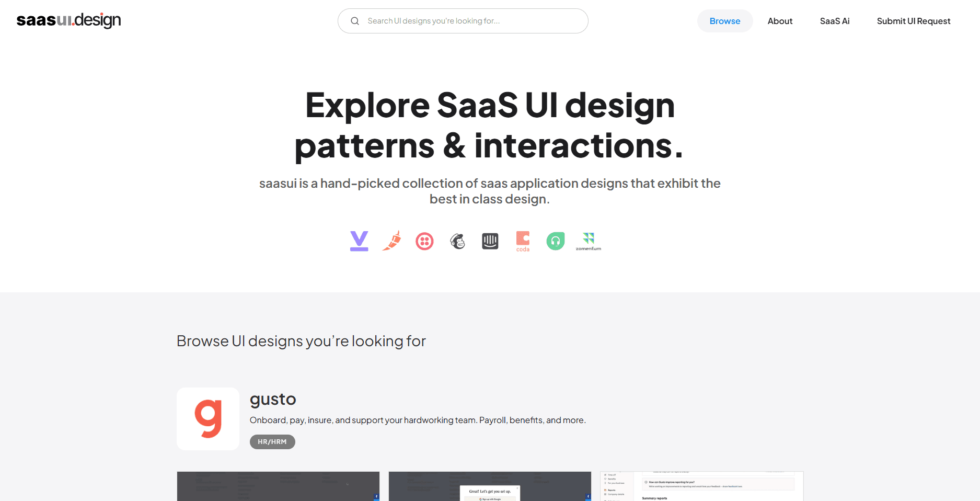Click the search magnifier icon
The width and height of the screenshot is (980, 501).
[x=355, y=21]
